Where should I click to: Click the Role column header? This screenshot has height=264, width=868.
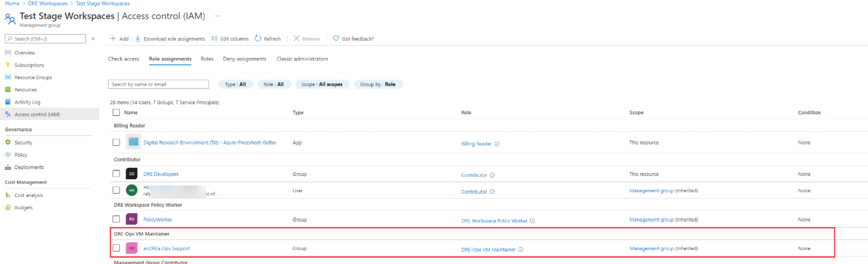click(x=466, y=113)
